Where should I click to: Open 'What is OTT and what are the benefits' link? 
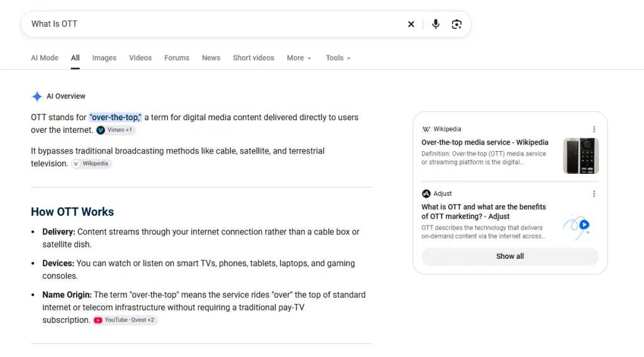tap(484, 212)
